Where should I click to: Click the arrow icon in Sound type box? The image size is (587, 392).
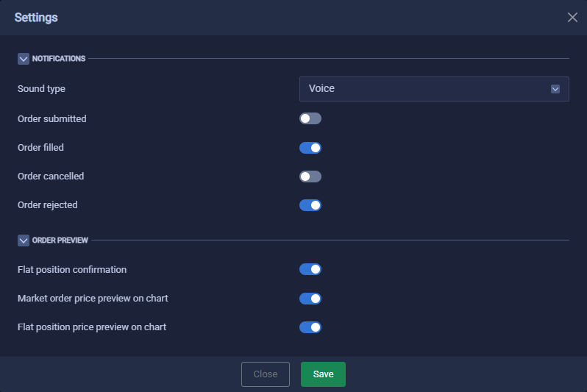click(555, 89)
